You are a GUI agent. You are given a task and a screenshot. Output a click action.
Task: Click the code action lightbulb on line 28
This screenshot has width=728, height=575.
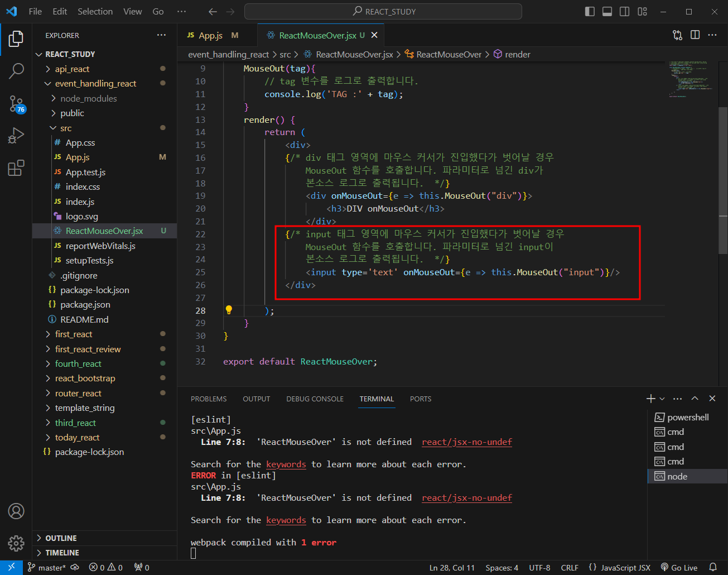click(x=229, y=310)
